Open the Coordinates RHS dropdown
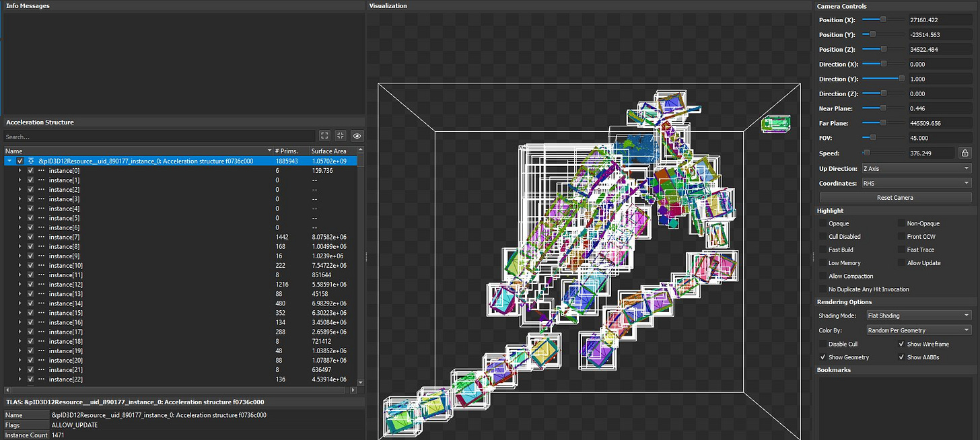The image size is (980, 440). (x=916, y=183)
